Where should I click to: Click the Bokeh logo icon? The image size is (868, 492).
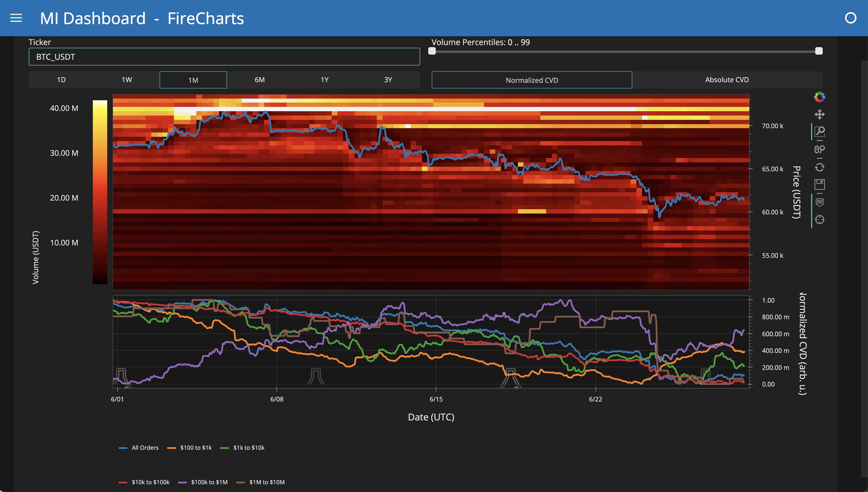coord(819,97)
